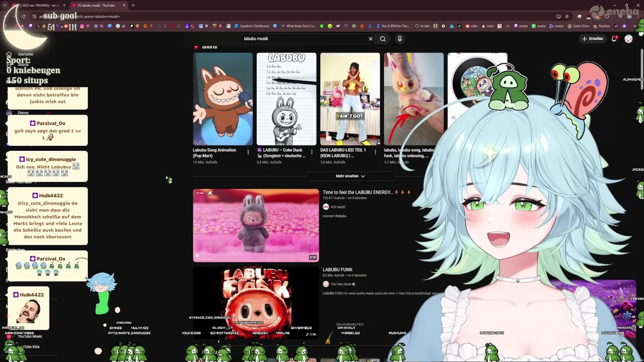Open options for 'LABUBU – Coke Duck' short
The width and height of the screenshot is (644, 362).
(311, 152)
